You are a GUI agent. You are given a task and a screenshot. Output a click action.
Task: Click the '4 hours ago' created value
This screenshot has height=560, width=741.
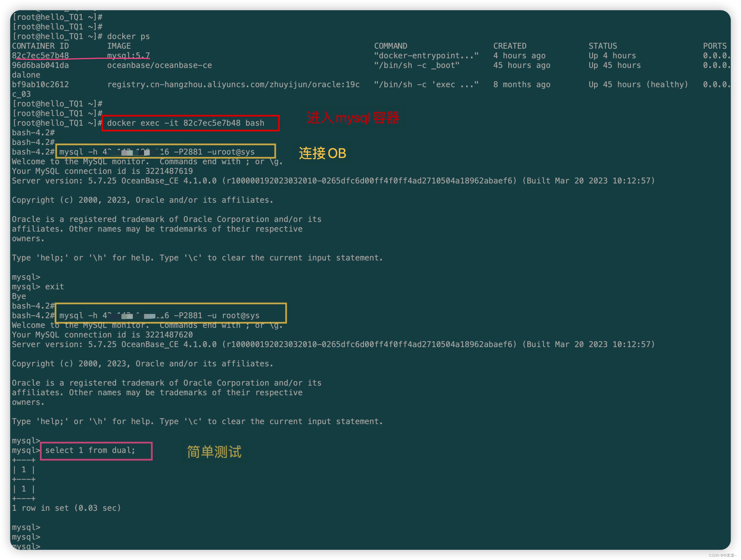[x=519, y=55]
